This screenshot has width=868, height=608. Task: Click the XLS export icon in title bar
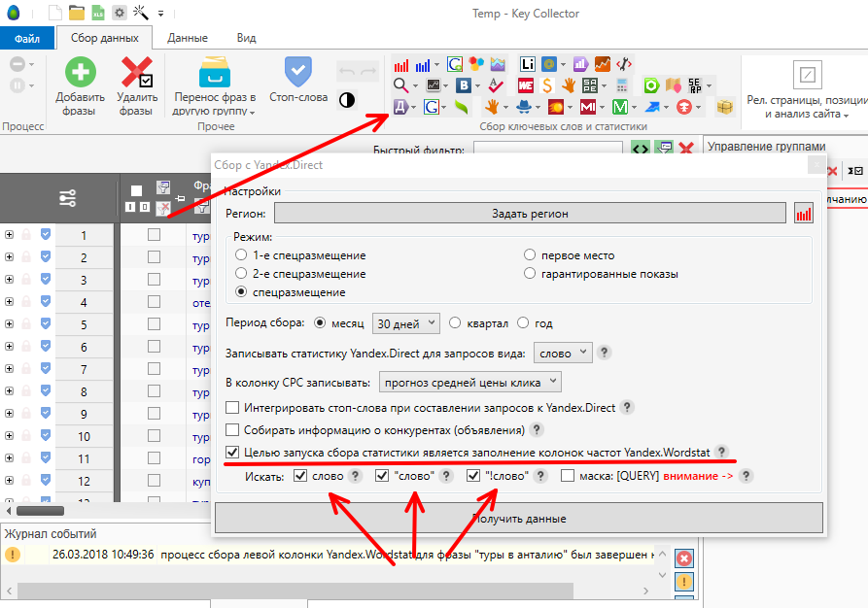point(98,14)
